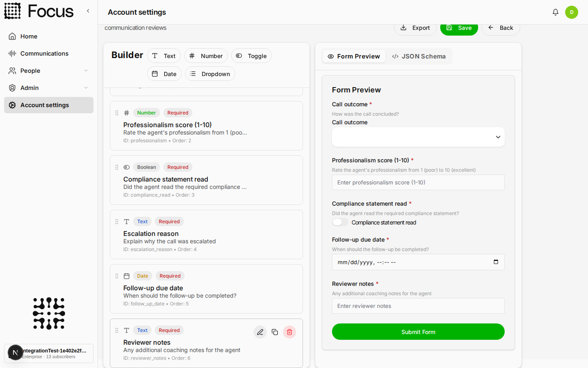This screenshot has width=588, height=368.
Task: Open the calendar picker in the date field
Action: coord(496,262)
